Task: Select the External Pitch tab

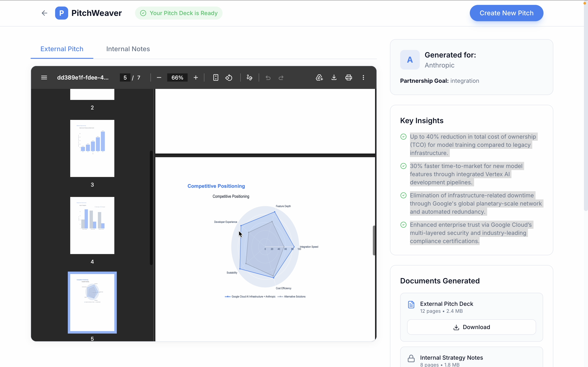Action: pos(62,49)
